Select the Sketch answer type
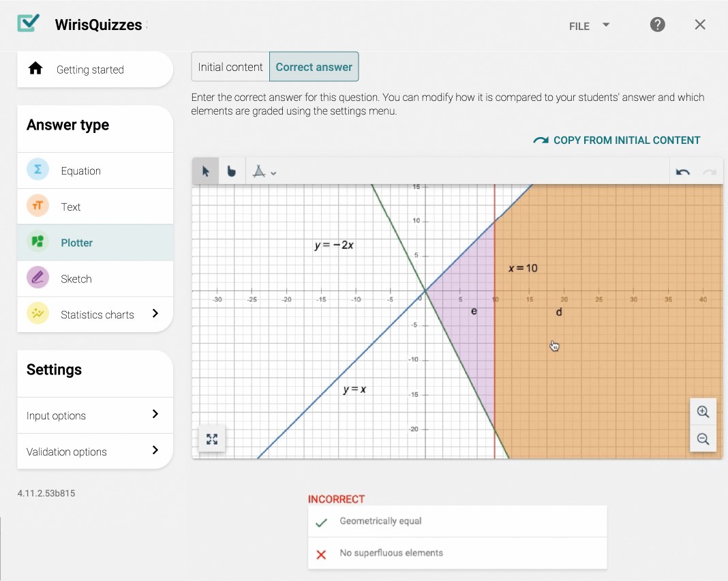The height and width of the screenshot is (581, 728). click(x=76, y=278)
